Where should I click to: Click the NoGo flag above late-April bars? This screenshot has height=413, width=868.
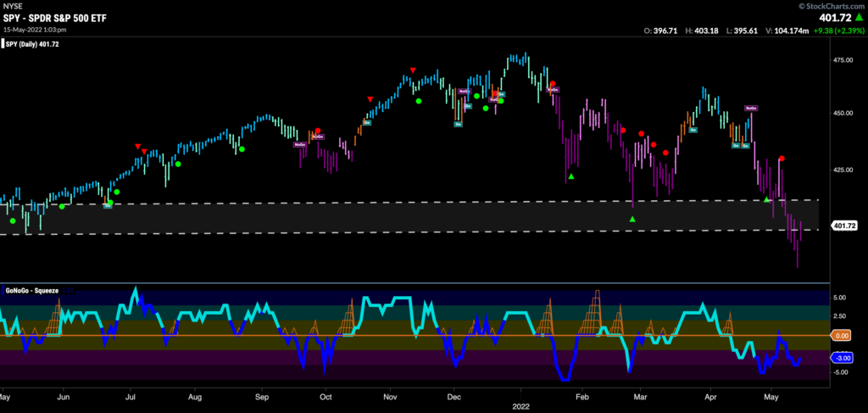click(751, 108)
